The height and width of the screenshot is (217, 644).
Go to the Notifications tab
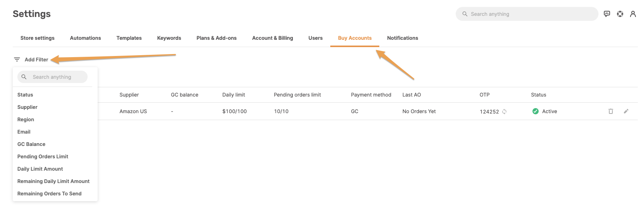point(402,38)
